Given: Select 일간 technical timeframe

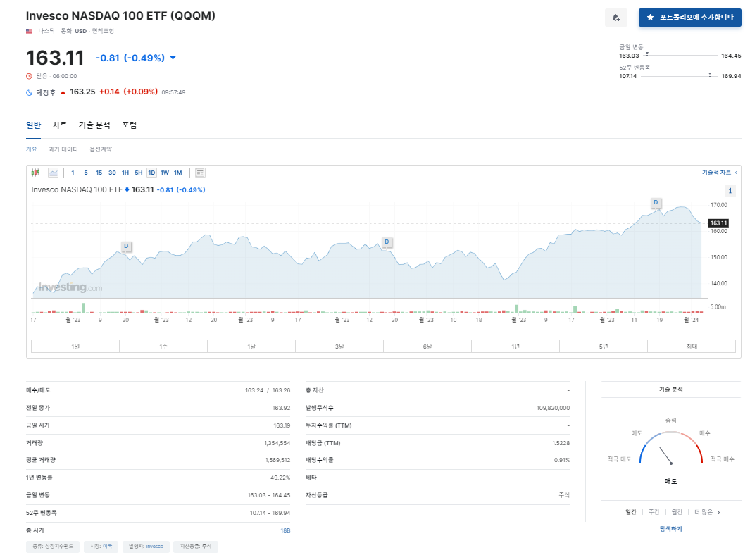Looking at the screenshot, I should tap(631, 512).
